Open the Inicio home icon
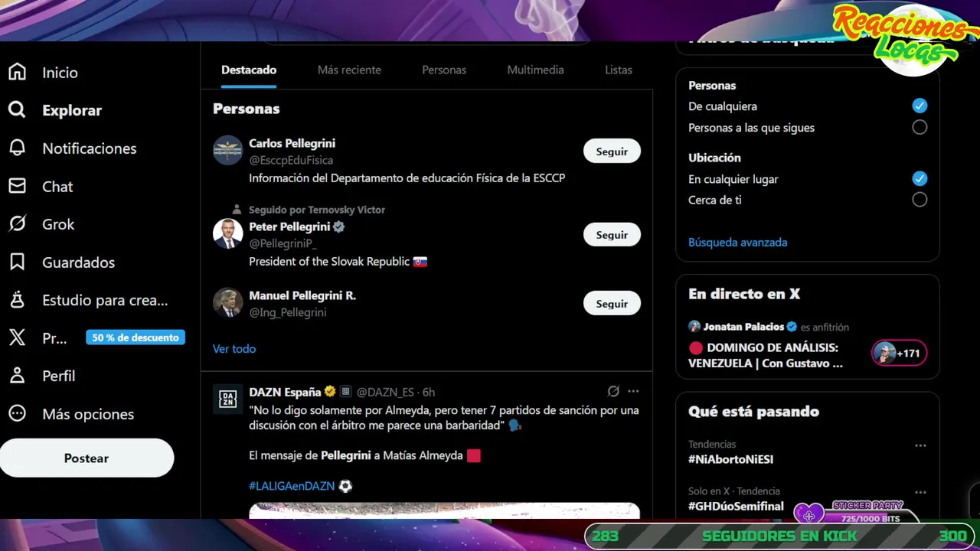 pos(17,72)
